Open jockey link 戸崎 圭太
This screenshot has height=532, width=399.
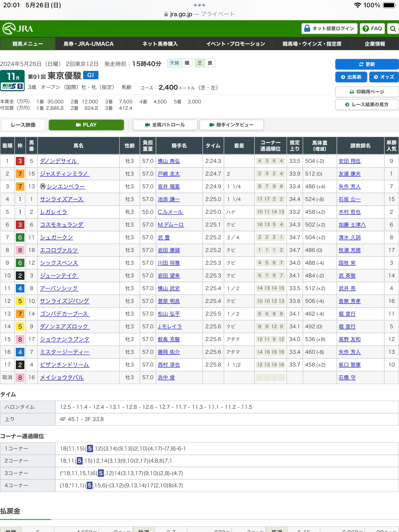coord(169,174)
